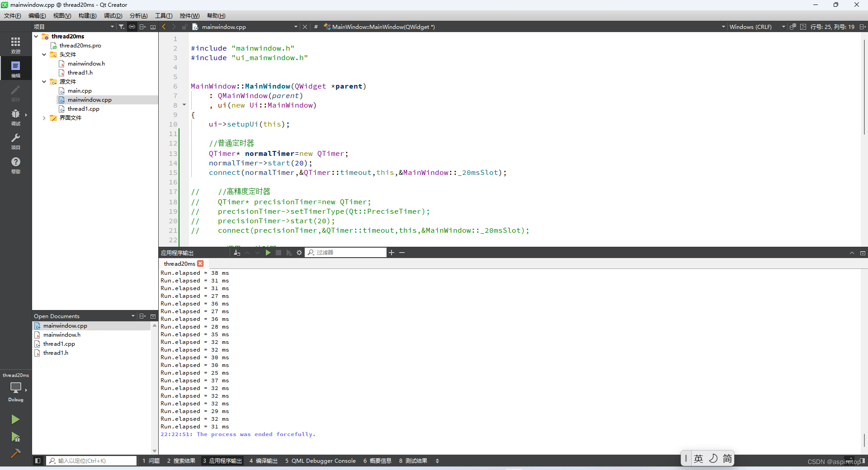Viewport: 868px width, 470px height.
Task: Close the thread20ms output tab
Action: click(x=200, y=263)
